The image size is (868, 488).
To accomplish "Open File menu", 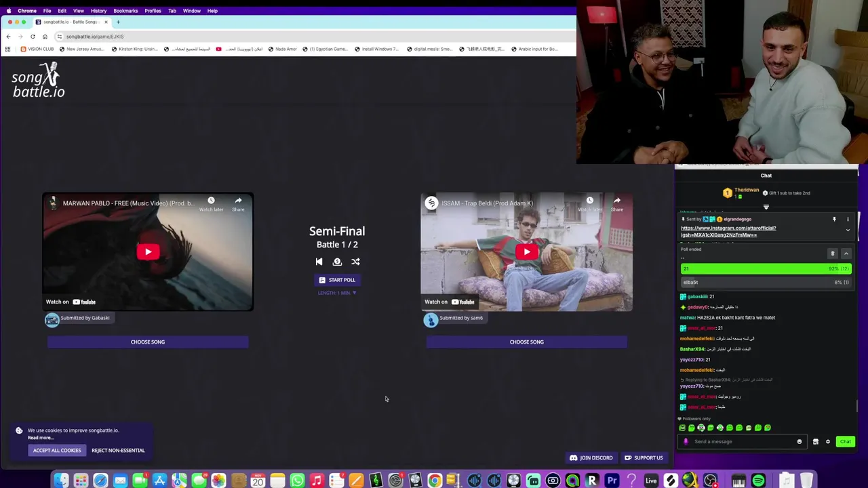I will 47,11.
